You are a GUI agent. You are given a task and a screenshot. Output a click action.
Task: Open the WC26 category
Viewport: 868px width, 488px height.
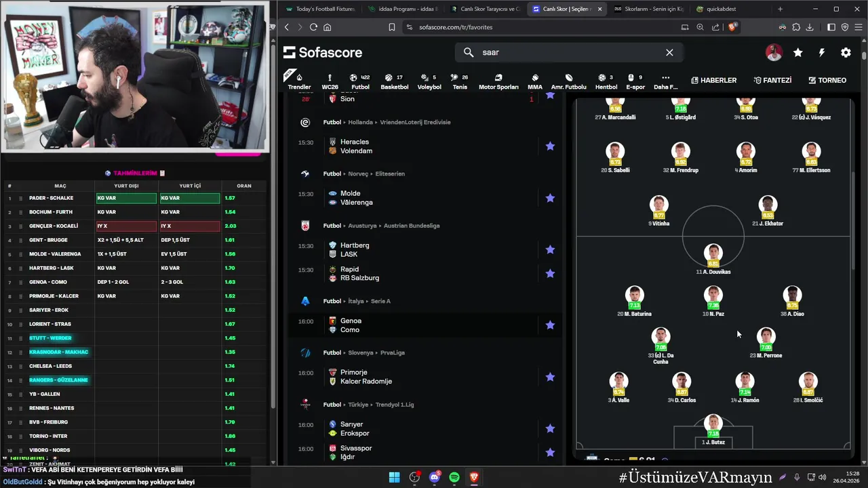pyautogui.click(x=330, y=81)
